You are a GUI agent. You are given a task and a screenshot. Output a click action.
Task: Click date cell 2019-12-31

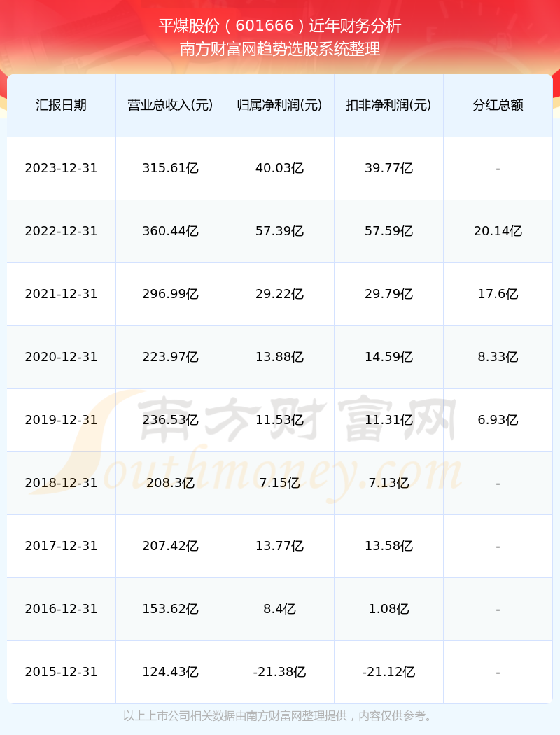click(x=62, y=420)
